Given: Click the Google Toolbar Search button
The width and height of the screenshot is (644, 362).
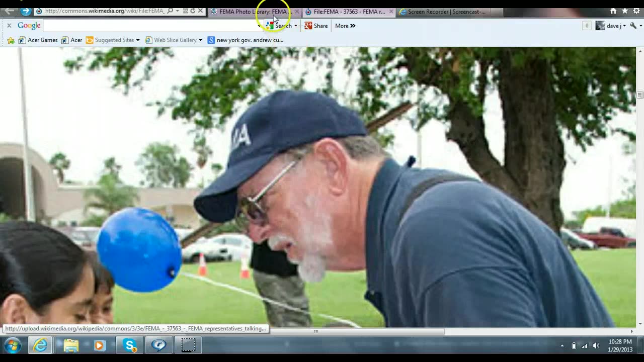Looking at the screenshot, I should point(279,26).
